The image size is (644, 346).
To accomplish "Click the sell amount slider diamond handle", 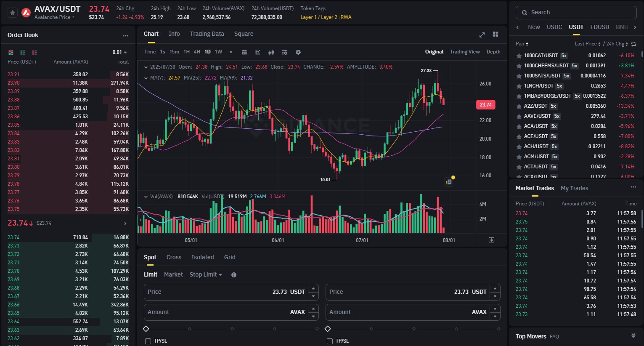I will [328, 329].
